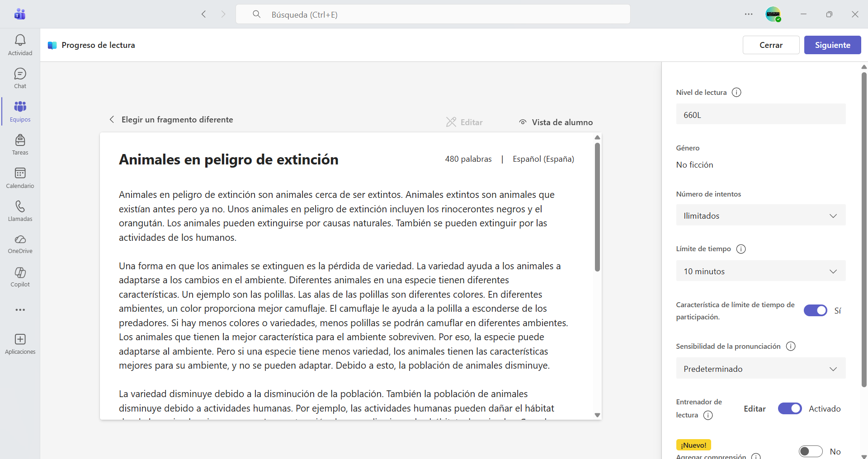Click the Cerrar button

coord(771,45)
